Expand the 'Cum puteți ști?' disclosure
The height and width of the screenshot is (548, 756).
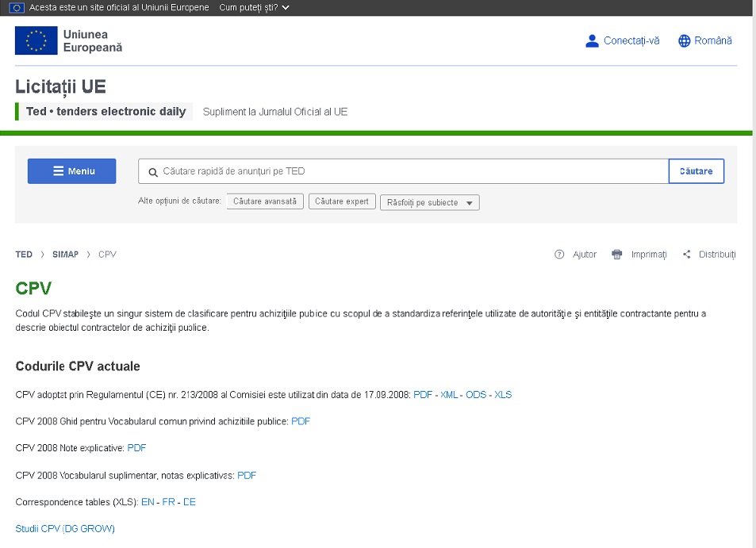pyautogui.click(x=254, y=7)
